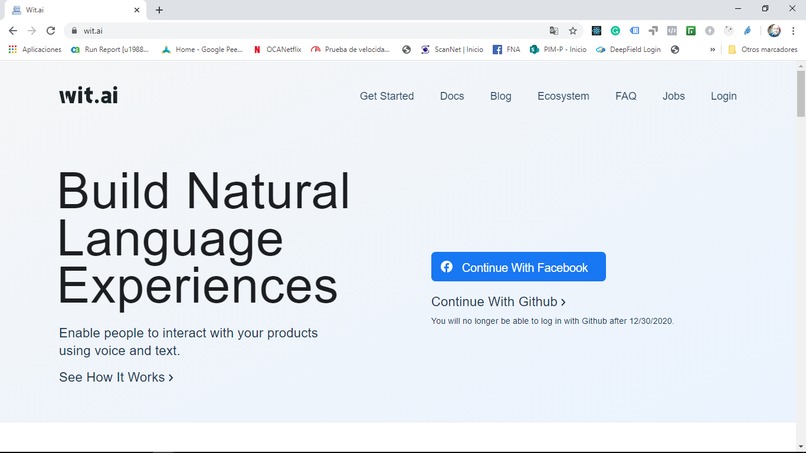Open the gray lightning circle extension
The width and height of the screenshot is (806, 453).
click(x=710, y=31)
